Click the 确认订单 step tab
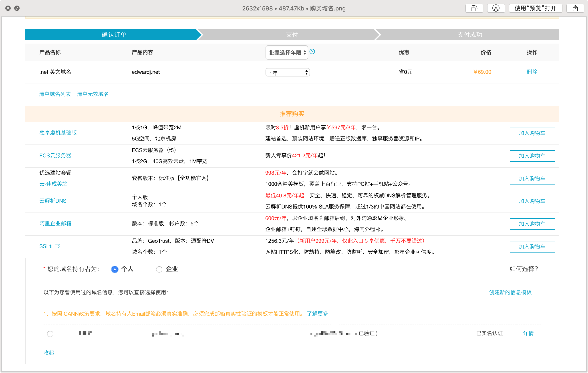 114,35
